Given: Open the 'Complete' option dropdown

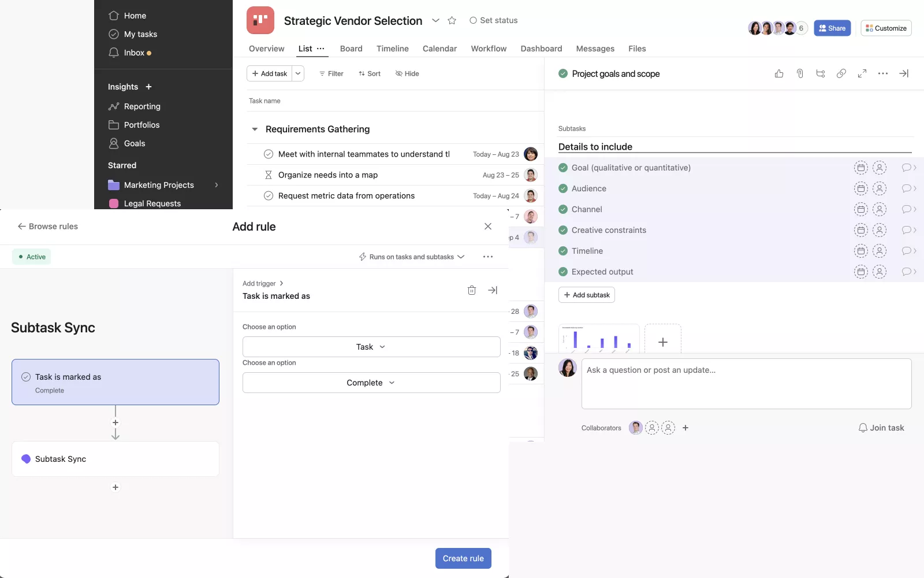Looking at the screenshot, I should click(x=371, y=383).
